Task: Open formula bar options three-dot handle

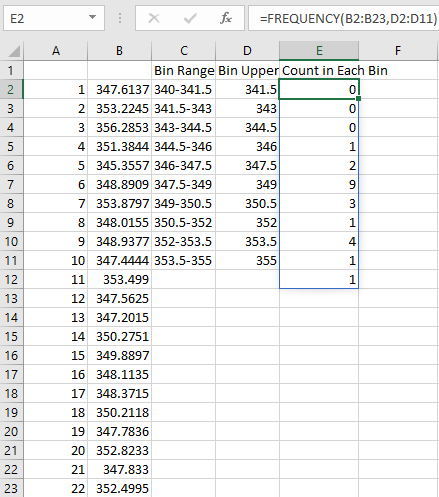Action: [x=120, y=18]
